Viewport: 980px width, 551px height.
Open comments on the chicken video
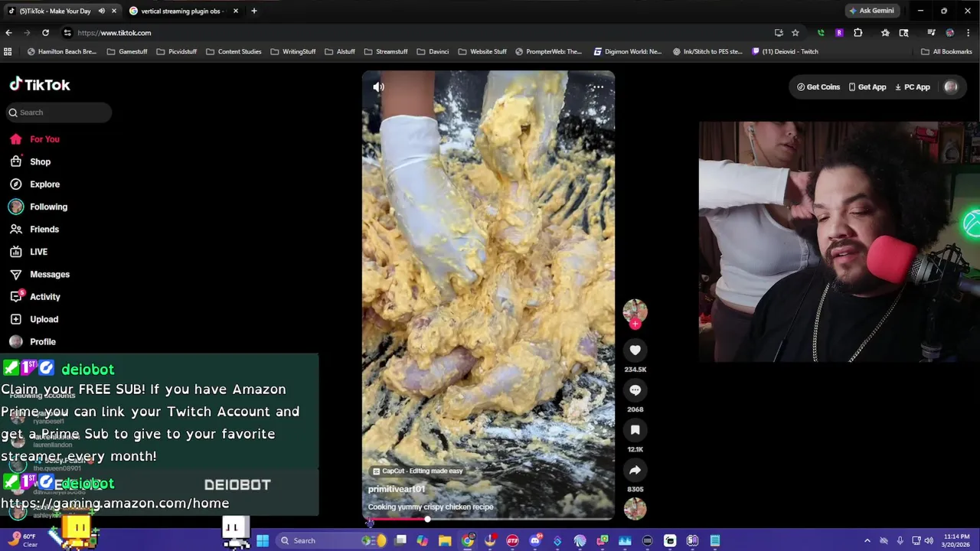coord(635,390)
